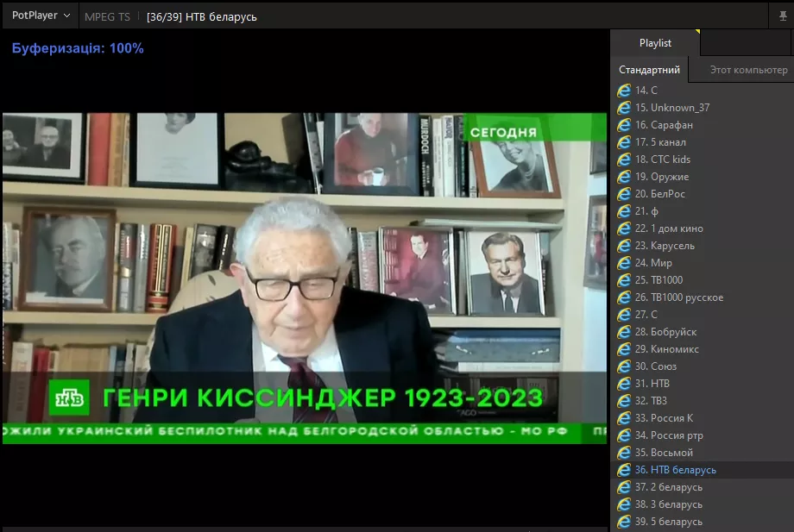This screenshot has height=532, width=794.
Task: Click the icon beside 21. ф
Action: [x=624, y=211]
